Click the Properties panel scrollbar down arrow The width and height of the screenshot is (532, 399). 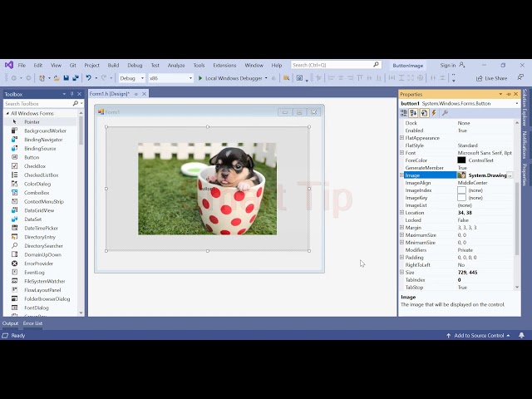(517, 287)
